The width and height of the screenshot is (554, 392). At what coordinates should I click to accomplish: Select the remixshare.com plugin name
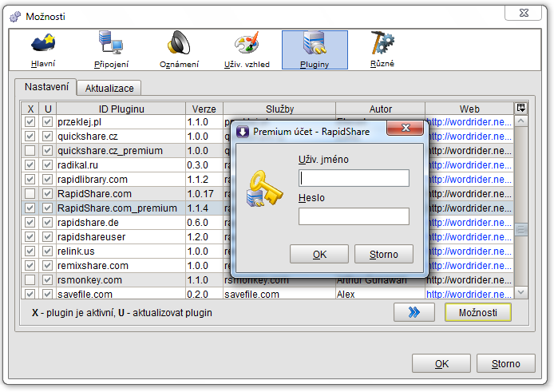tap(93, 265)
